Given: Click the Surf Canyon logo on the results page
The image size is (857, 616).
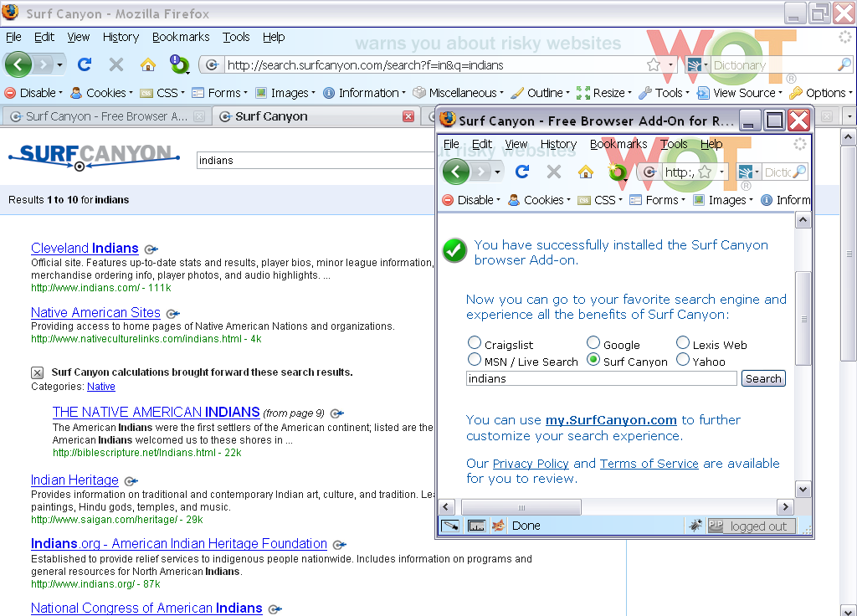Looking at the screenshot, I should click(94, 157).
